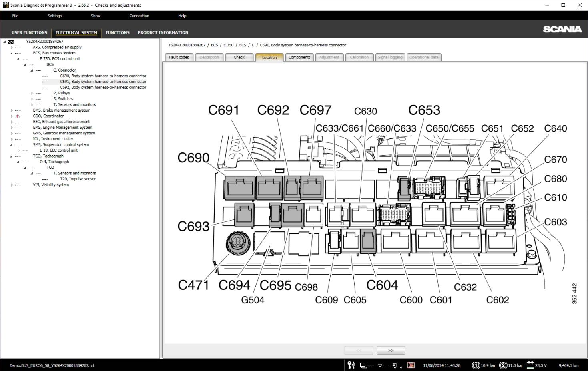Open the Components tab
The height and width of the screenshot is (371, 588).
(299, 57)
